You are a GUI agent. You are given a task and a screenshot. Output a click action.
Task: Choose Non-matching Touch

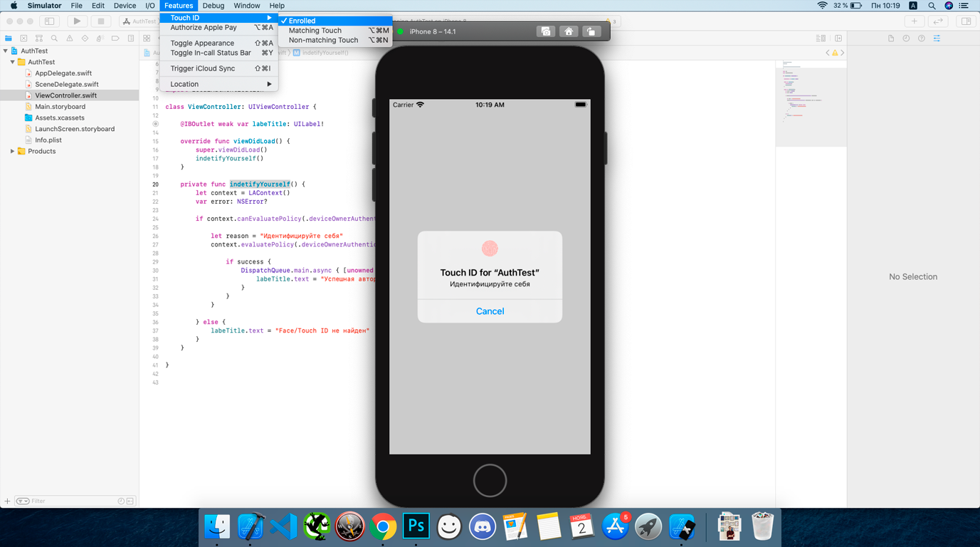[x=335, y=40]
